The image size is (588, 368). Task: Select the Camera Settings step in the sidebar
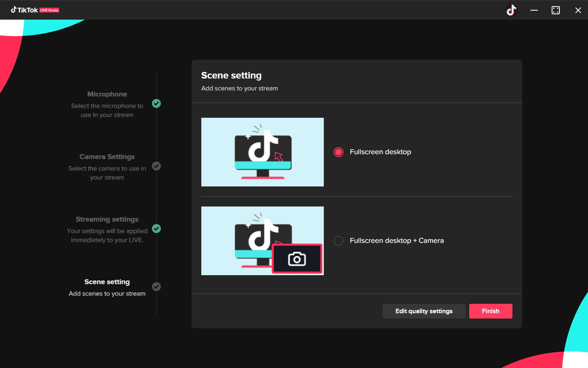click(107, 157)
